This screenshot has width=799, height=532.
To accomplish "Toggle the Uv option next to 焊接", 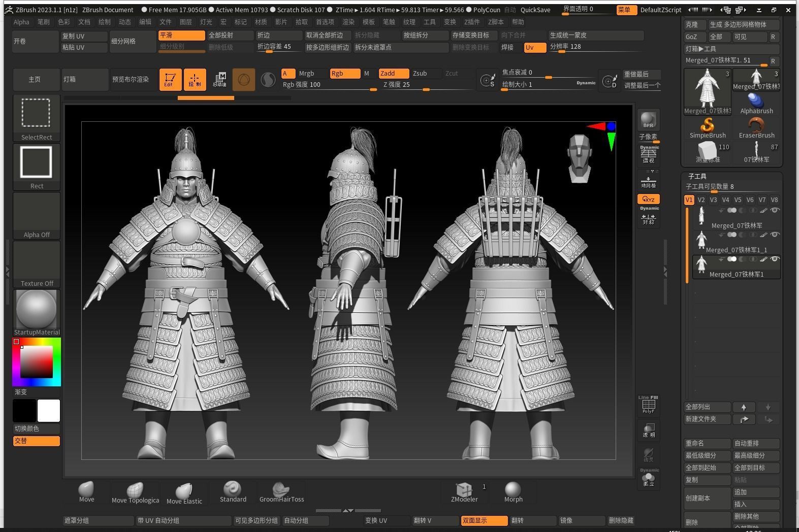I will (x=534, y=47).
